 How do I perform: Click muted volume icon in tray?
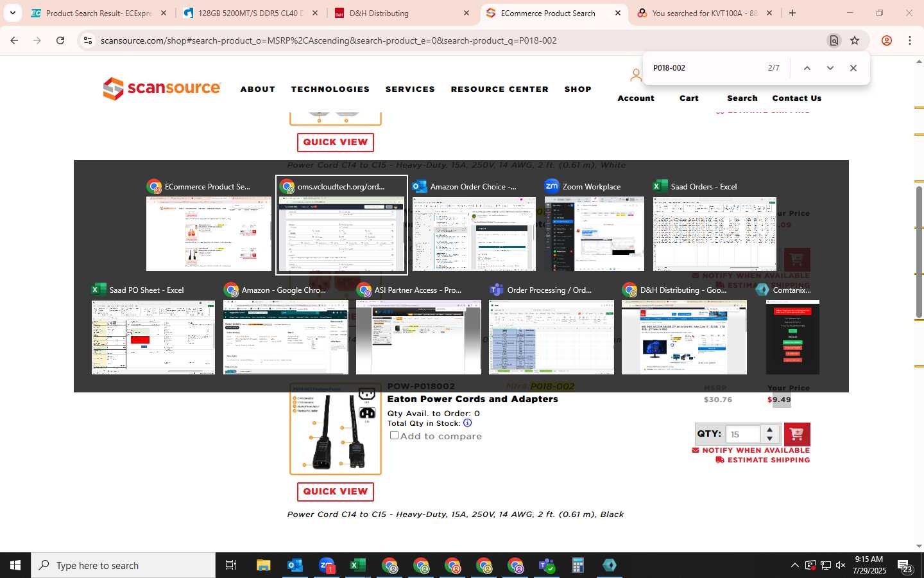click(841, 565)
